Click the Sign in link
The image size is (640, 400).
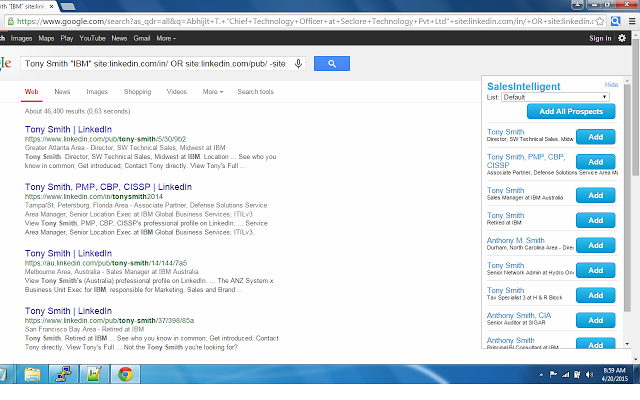[x=600, y=38]
